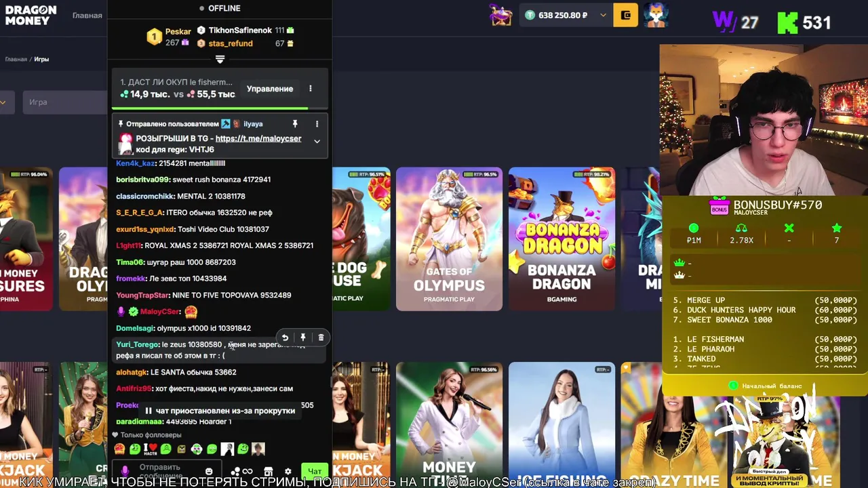The image size is (868, 488).
Task: Select the last portrait emote in row
Action: 258,449
